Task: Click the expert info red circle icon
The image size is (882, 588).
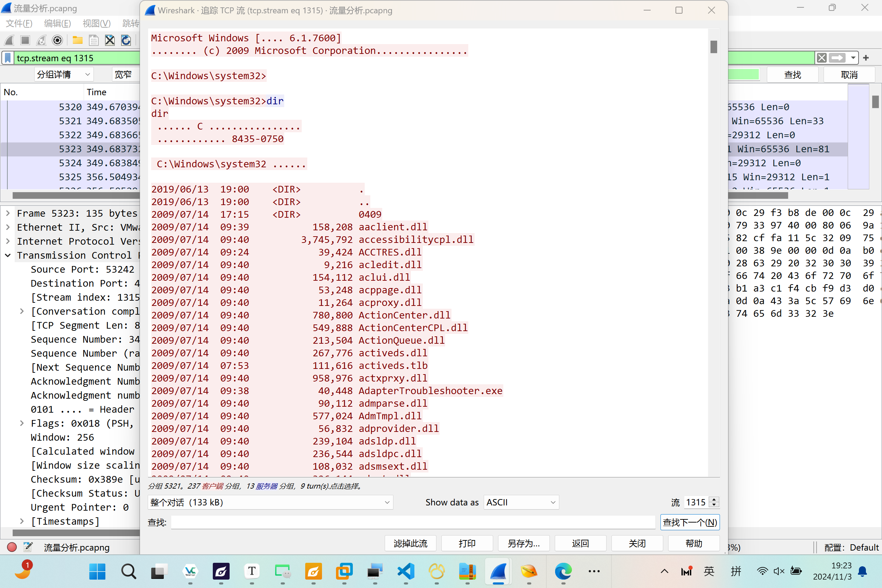Action: [12, 547]
